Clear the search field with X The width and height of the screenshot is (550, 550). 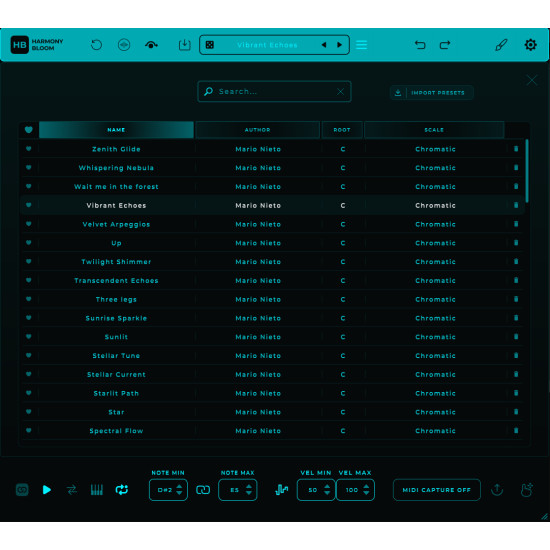point(340,92)
